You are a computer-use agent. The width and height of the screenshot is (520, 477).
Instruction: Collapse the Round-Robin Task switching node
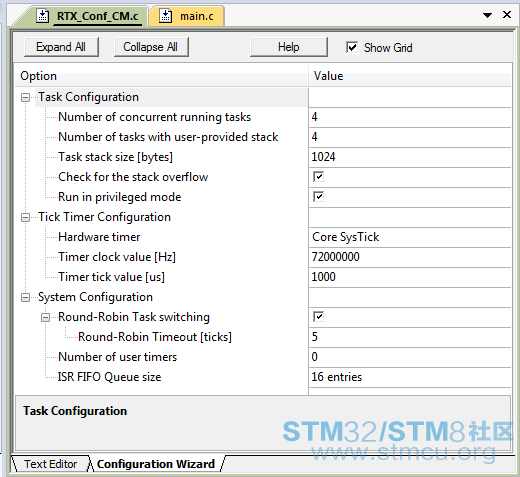click(x=45, y=317)
